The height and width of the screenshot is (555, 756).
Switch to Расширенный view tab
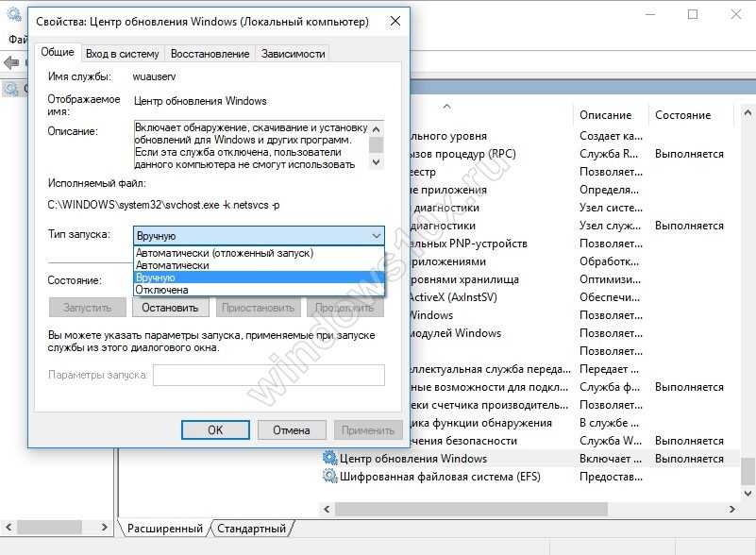point(165,529)
